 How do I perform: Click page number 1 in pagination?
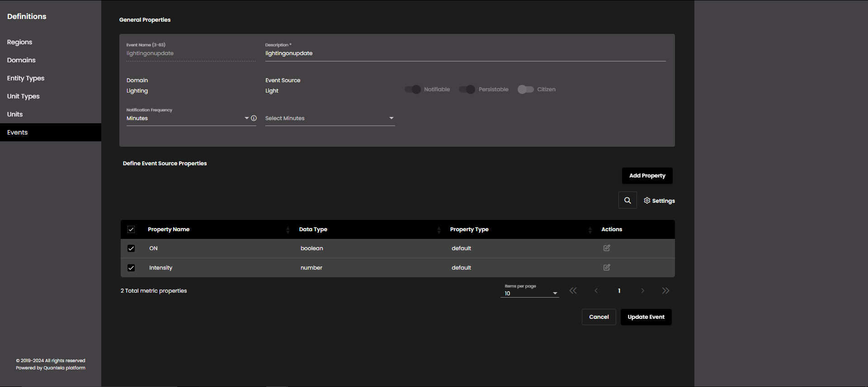click(619, 291)
